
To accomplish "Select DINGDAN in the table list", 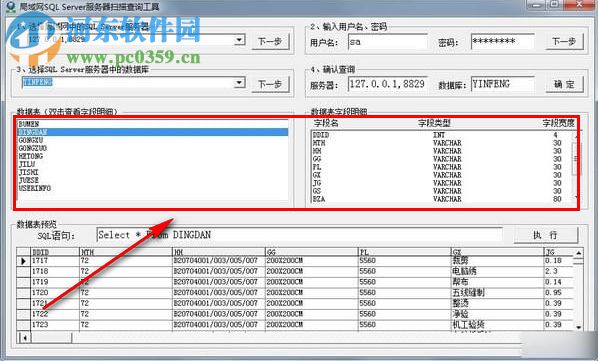I will tap(153, 132).
